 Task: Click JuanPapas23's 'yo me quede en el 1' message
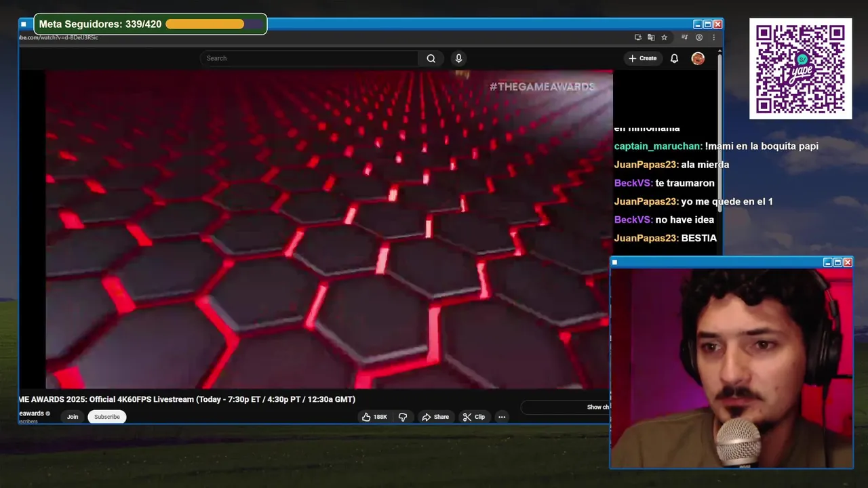(x=727, y=201)
